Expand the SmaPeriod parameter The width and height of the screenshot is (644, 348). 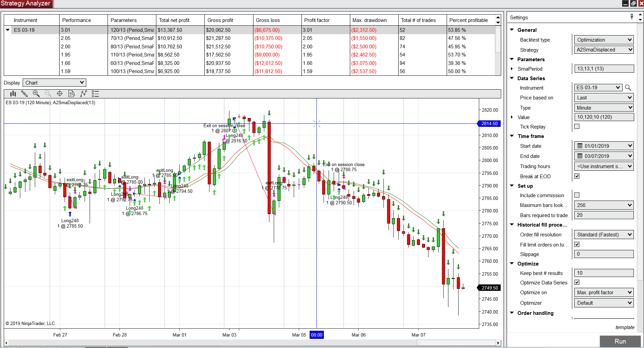512,69
